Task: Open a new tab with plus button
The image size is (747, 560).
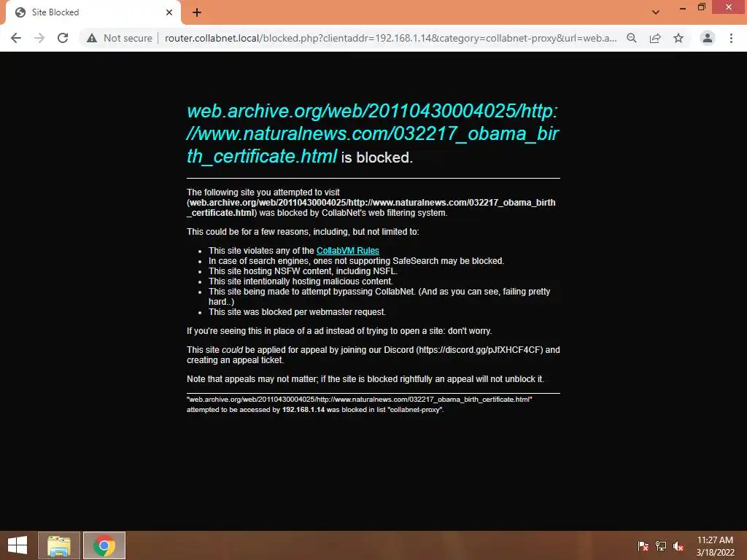Action: point(197,12)
